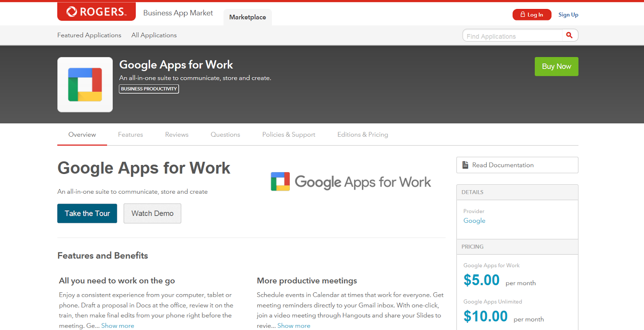Open the Reviews tab

point(176,134)
